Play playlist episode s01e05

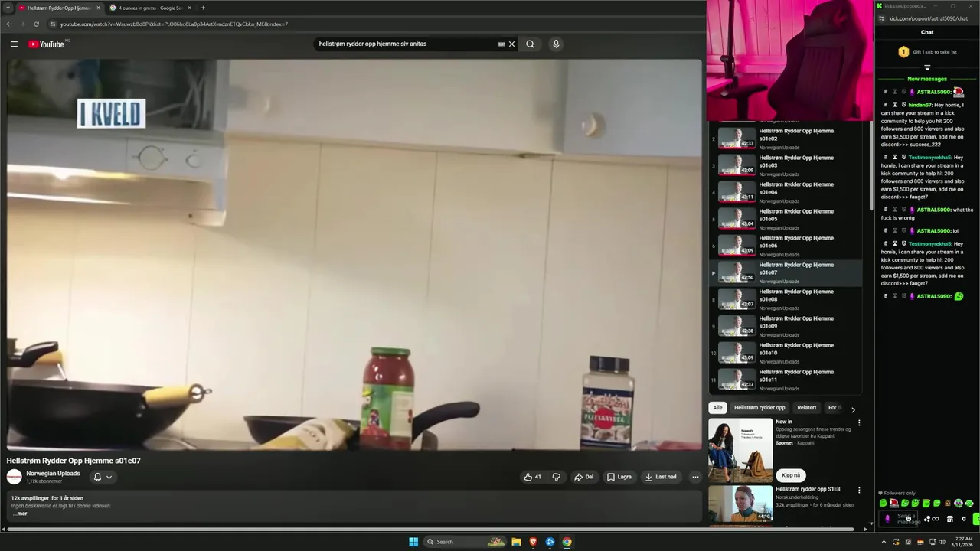coord(786,219)
